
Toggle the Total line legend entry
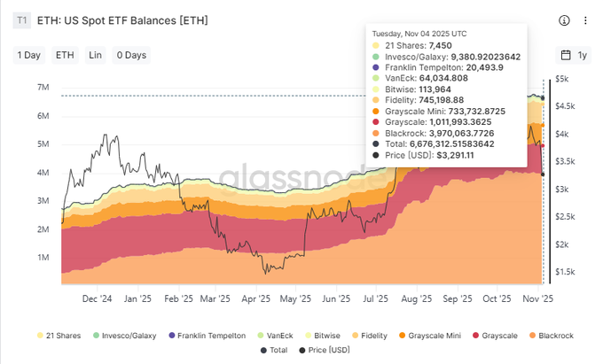tap(266, 352)
